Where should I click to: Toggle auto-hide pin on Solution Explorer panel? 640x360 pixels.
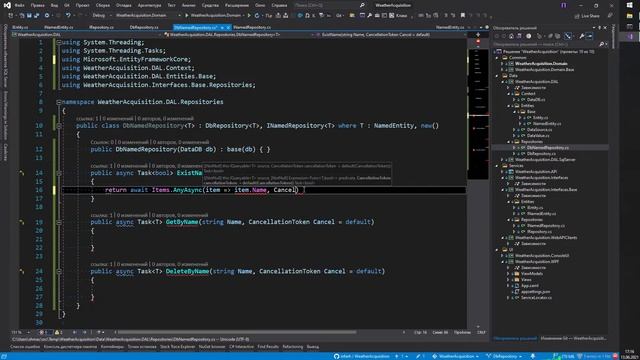pyautogui.click(x=599, y=28)
